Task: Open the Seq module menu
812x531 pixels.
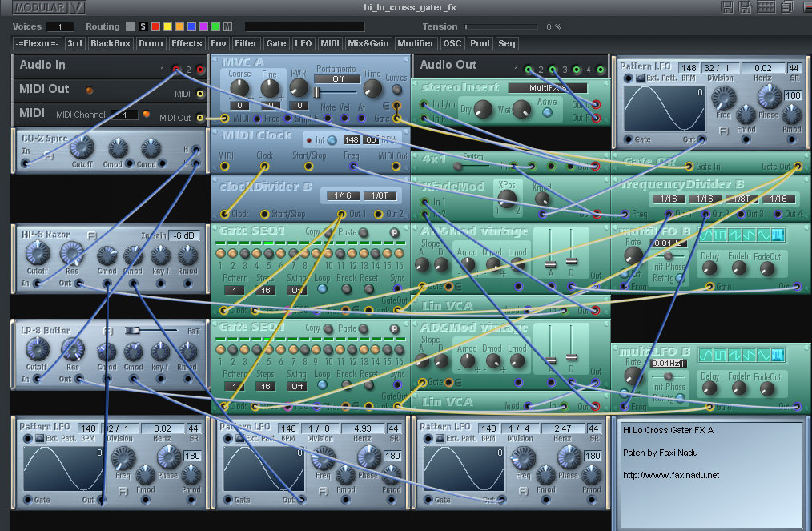Action: click(x=506, y=43)
